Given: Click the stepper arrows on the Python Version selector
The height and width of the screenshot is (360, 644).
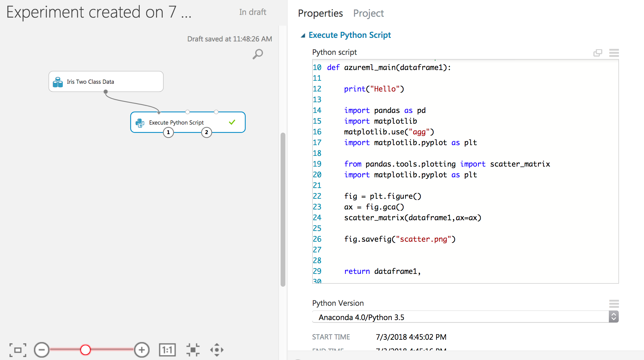Looking at the screenshot, I should pyautogui.click(x=613, y=316).
